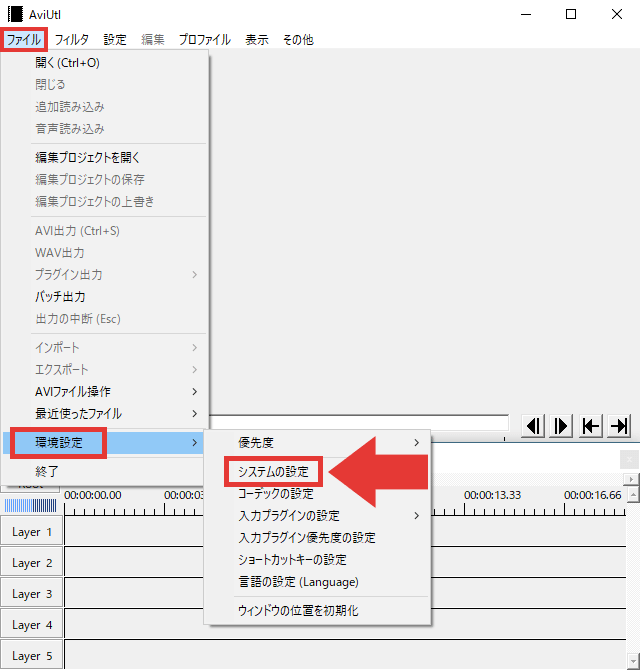Toggle the Layer 5 button
The height and width of the screenshot is (670, 640).
(32, 655)
